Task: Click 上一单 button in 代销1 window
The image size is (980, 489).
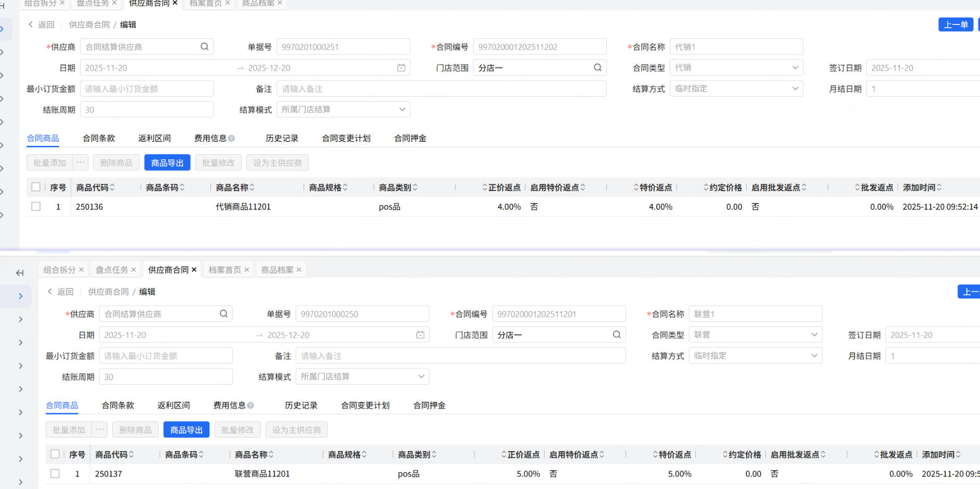Action: [956, 24]
